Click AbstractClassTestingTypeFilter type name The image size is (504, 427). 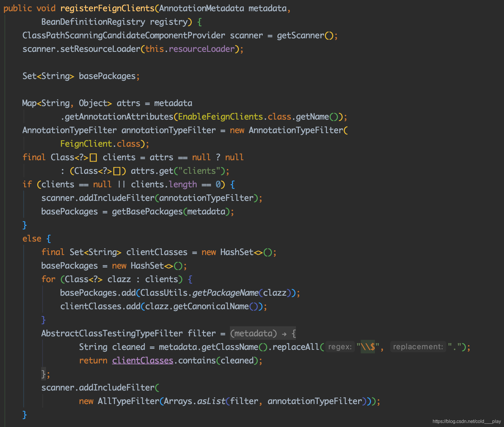(x=112, y=333)
